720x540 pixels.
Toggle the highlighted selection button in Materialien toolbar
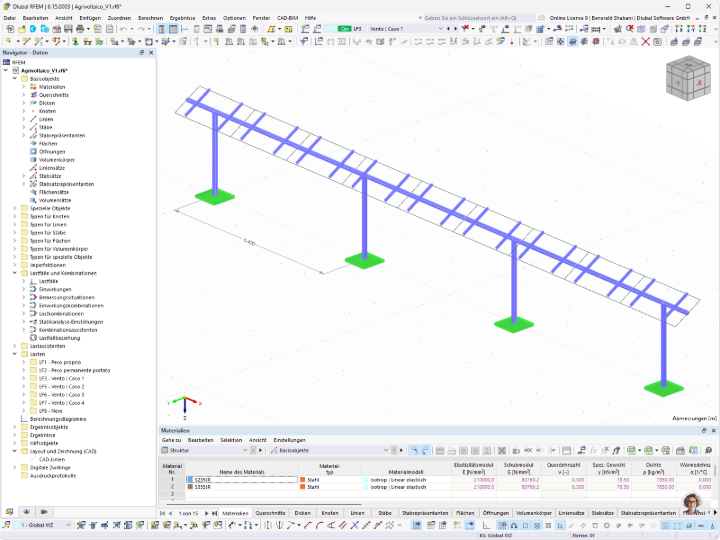[x=414, y=450]
